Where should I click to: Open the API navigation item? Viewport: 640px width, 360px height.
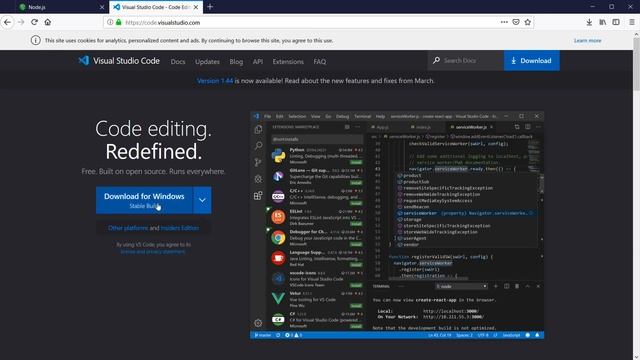[x=258, y=62]
